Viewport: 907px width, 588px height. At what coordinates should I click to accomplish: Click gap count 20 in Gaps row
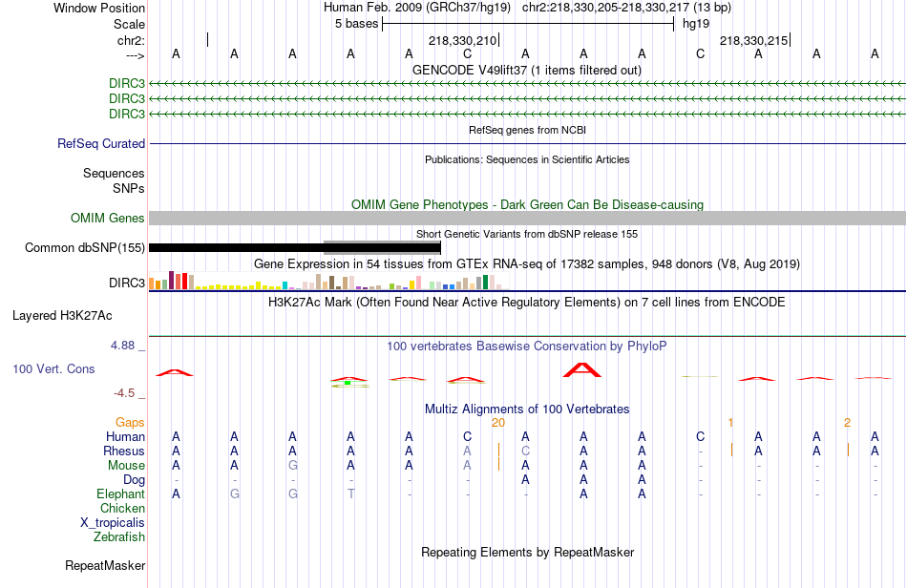[498, 423]
